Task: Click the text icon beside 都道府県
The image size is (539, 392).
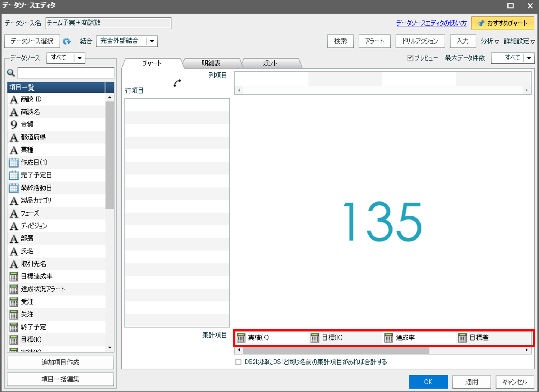Action: click(14, 137)
